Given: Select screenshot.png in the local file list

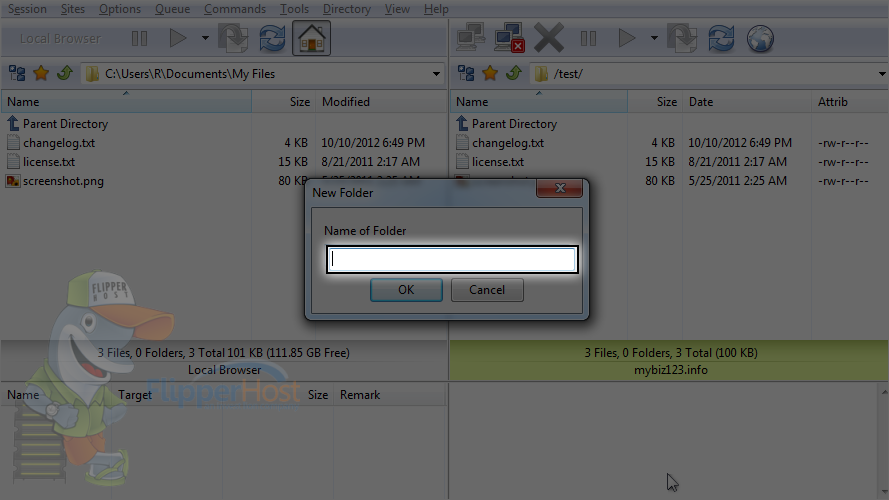Looking at the screenshot, I should tap(63, 181).
